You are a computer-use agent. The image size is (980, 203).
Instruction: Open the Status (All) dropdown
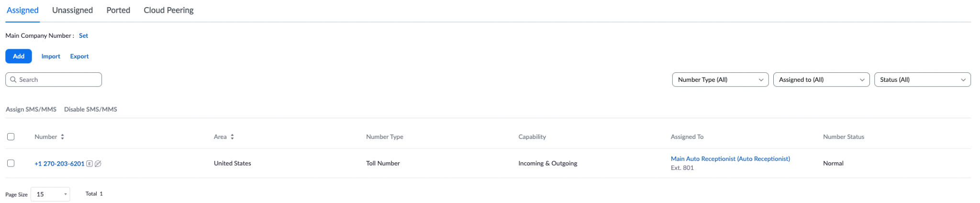922,79
